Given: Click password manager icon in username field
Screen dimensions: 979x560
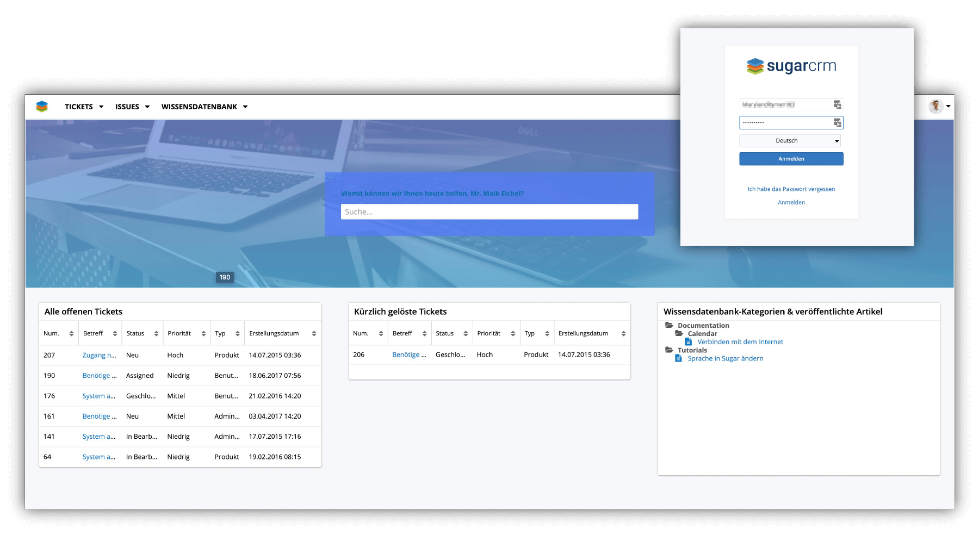Looking at the screenshot, I should [837, 104].
